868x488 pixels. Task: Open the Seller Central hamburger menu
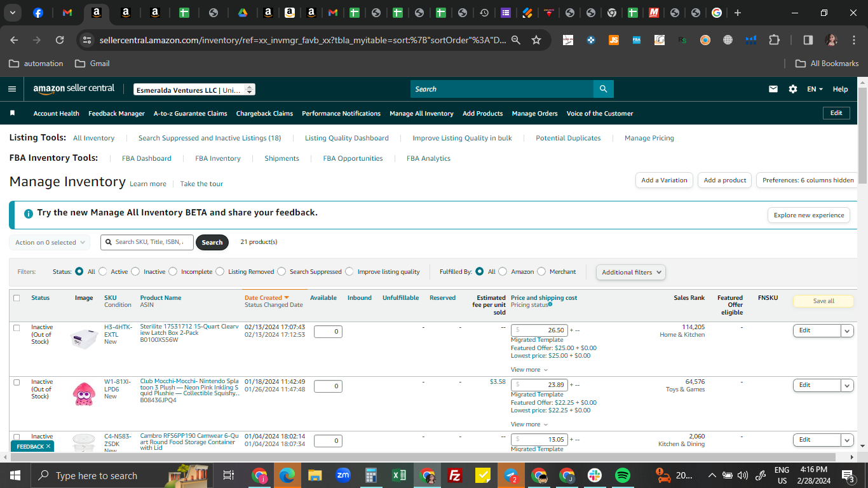[11, 89]
